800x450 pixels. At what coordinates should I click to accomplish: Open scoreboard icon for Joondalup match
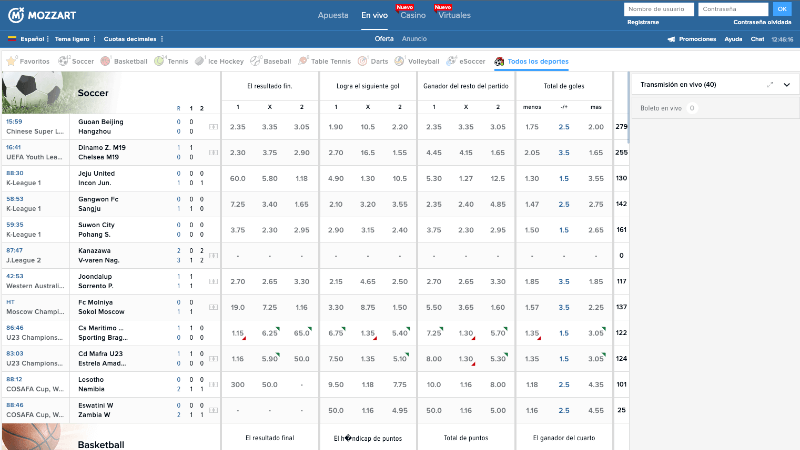213,281
